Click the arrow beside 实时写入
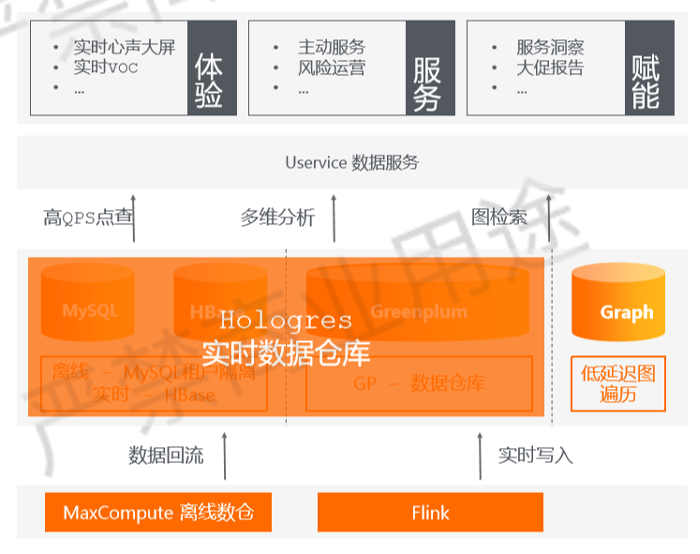This screenshot has width=700, height=554. [480, 456]
